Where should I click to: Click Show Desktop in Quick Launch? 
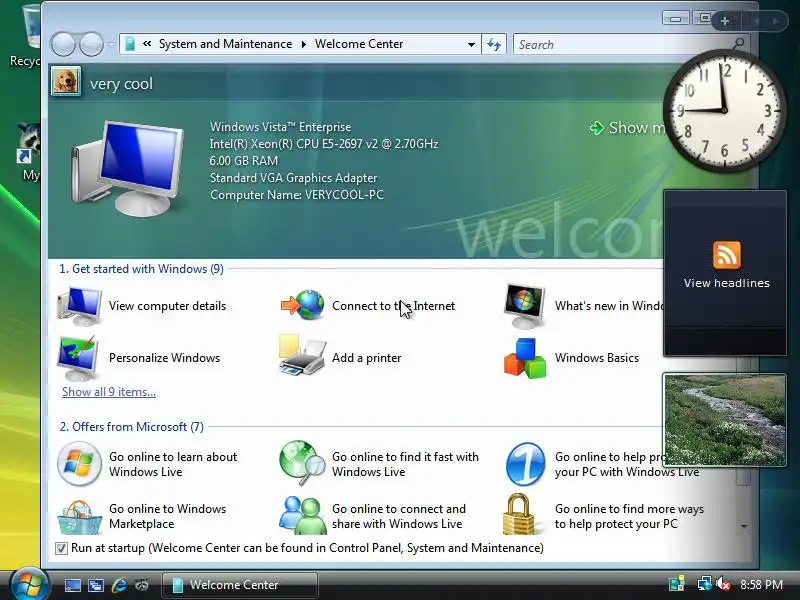[x=72, y=585]
